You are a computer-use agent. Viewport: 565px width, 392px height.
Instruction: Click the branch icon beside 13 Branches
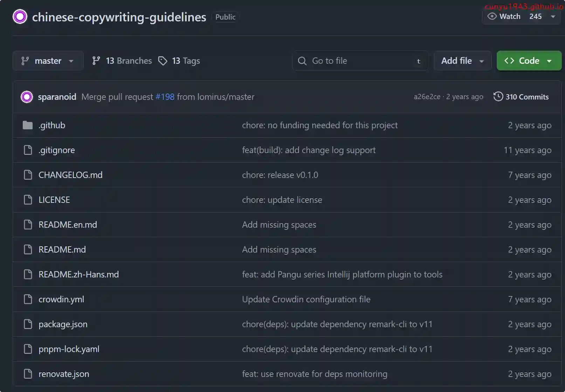[x=96, y=61]
